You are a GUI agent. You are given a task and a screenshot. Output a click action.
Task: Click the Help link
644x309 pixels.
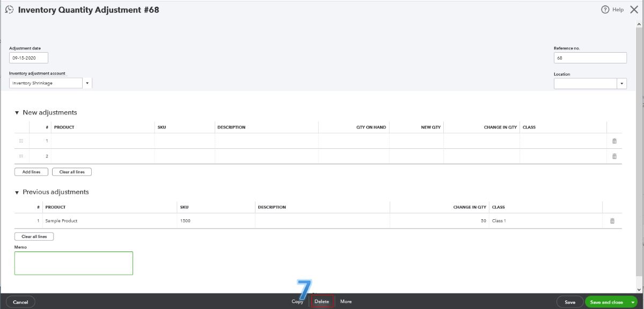pos(618,10)
